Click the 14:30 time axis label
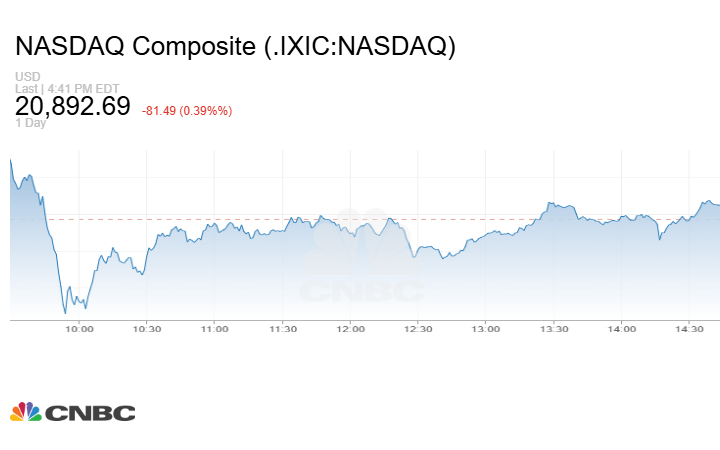The width and height of the screenshot is (720, 450). (690, 329)
